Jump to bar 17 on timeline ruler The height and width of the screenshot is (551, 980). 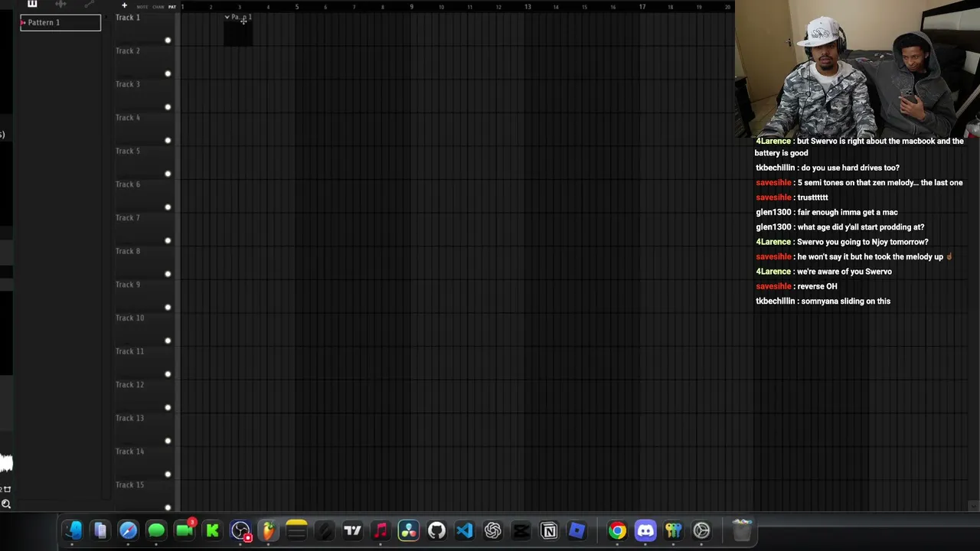point(642,7)
